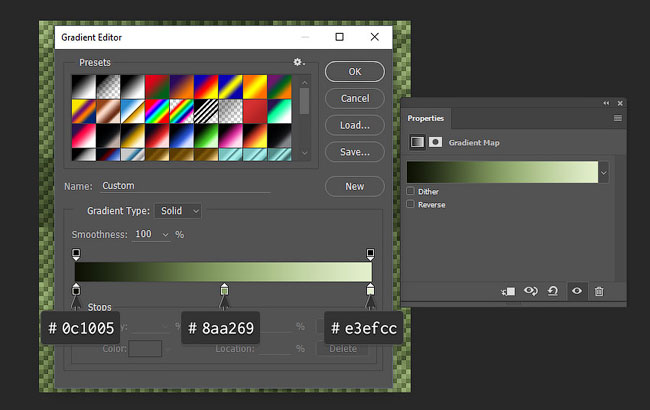Select the red-to-green preset
The image size is (650, 410).
[157, 87]
